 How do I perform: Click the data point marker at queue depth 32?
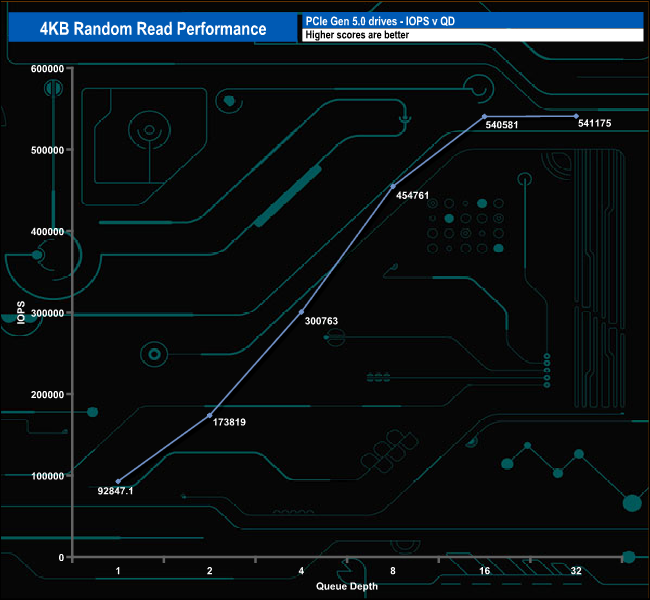click(576, 116)
